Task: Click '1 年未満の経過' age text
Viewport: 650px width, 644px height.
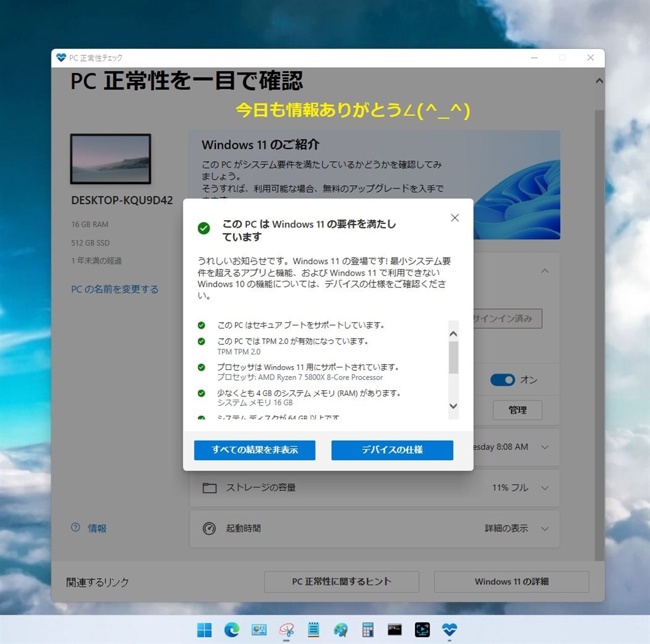Action: click(x=96, y=261)
